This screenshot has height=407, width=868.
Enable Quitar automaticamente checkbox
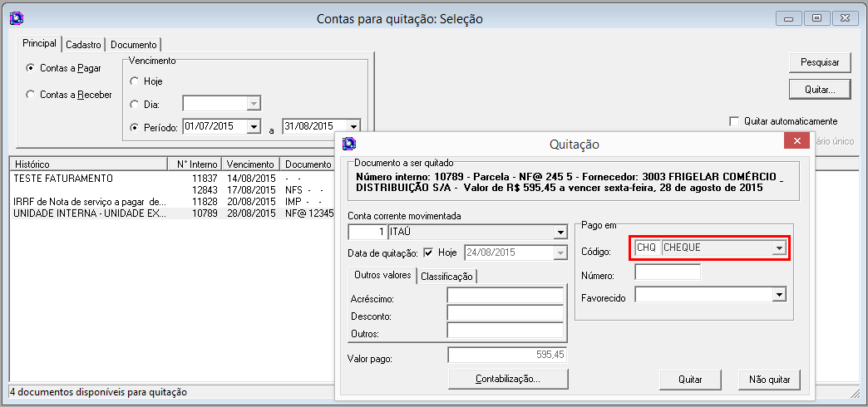pyautogui.click(x=734, y=121)
